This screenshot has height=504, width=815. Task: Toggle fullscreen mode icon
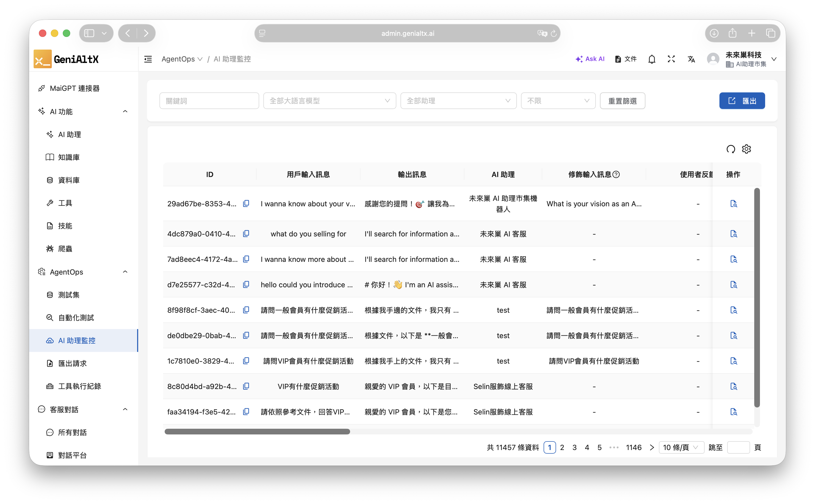671,59
